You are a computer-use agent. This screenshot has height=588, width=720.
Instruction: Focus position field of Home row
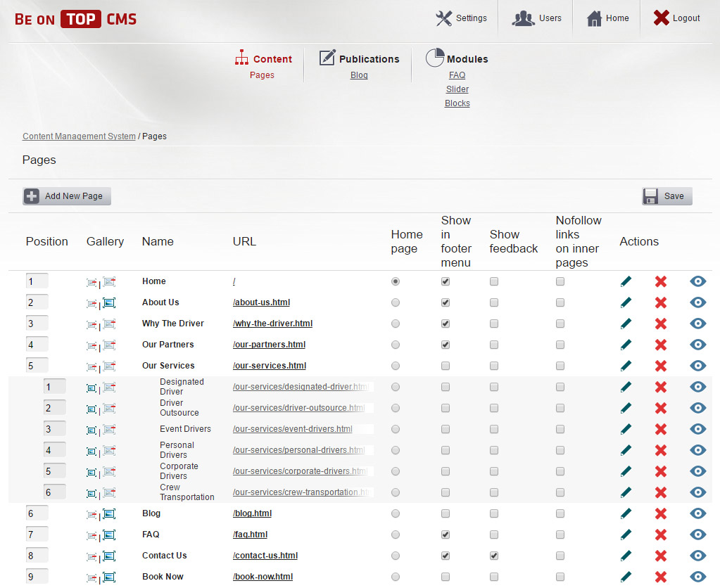[x=37, y=281]
